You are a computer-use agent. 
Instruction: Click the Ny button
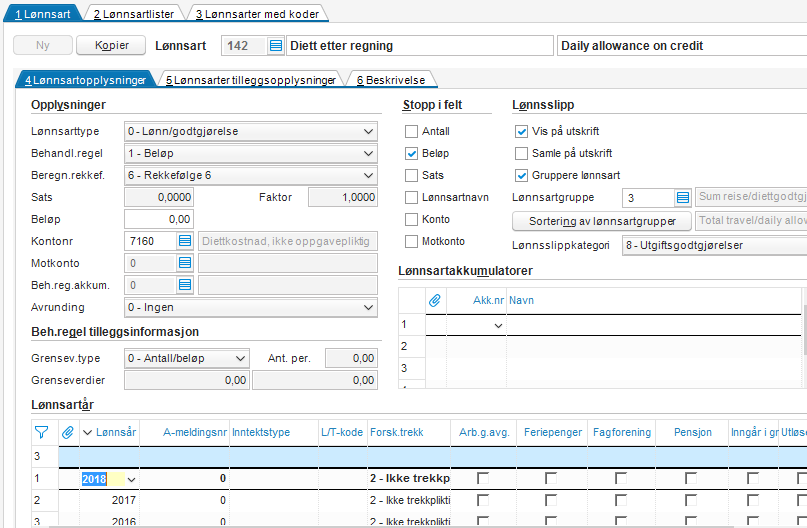click(x=43, y=45)
